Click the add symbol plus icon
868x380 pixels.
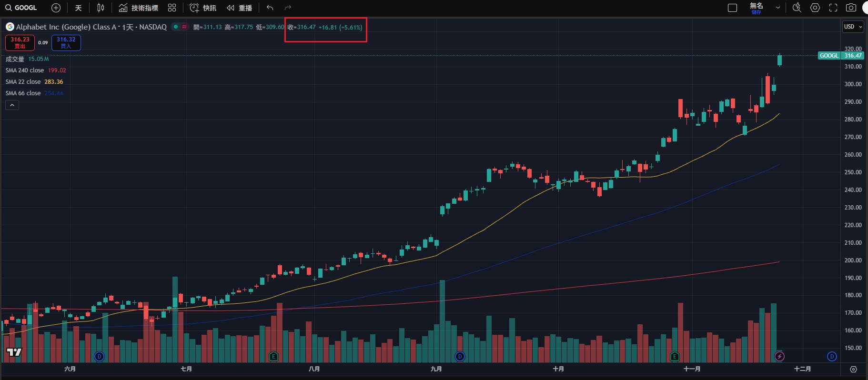point(56,8)
